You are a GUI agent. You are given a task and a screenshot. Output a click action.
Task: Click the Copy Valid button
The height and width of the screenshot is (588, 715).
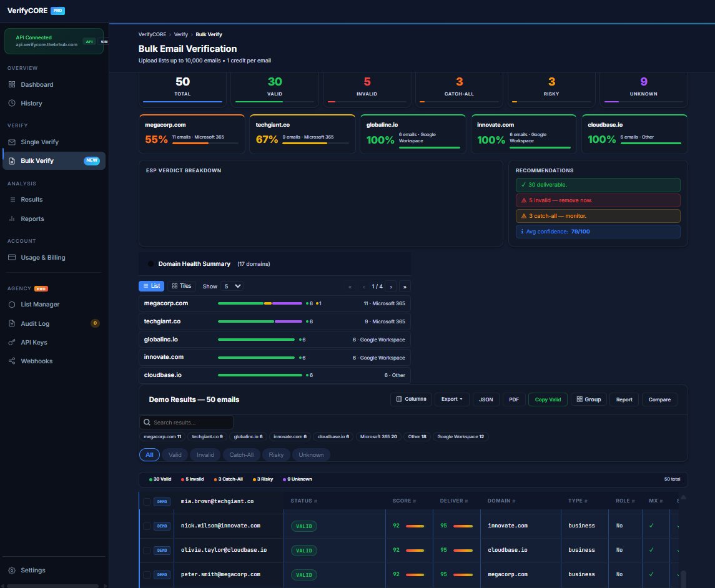coord(548,399)
